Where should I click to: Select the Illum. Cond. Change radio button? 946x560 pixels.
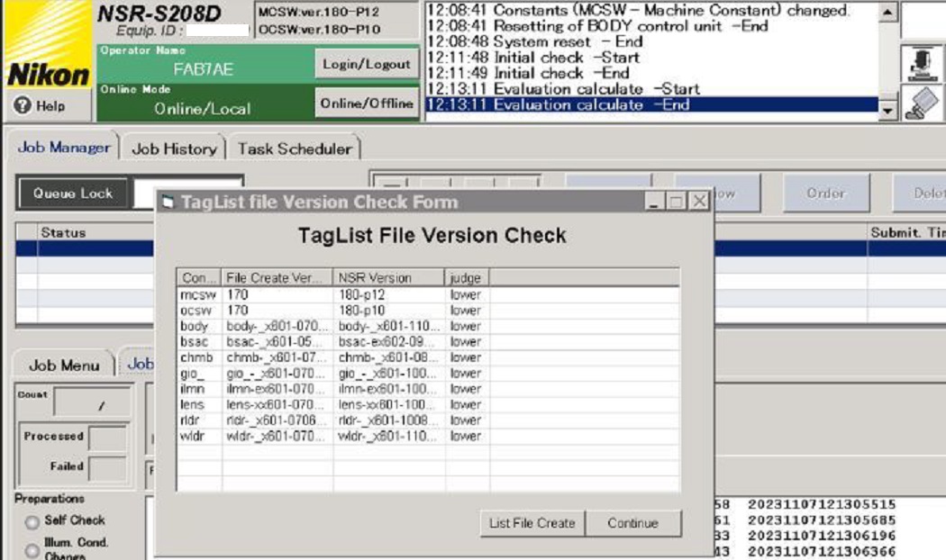(x=32, y=549)
